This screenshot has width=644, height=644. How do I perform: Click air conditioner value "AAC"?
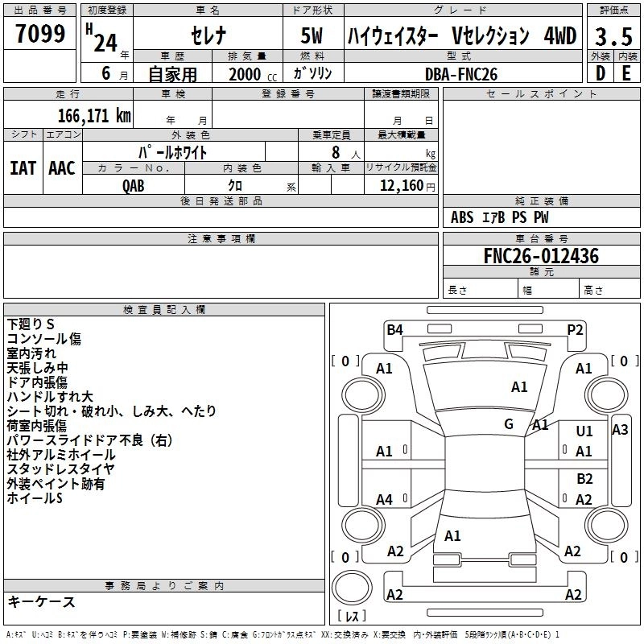62,168
